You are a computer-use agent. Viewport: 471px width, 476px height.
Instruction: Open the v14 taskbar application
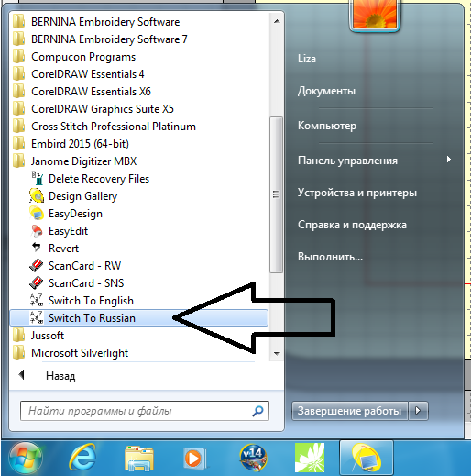click(253, 458)
